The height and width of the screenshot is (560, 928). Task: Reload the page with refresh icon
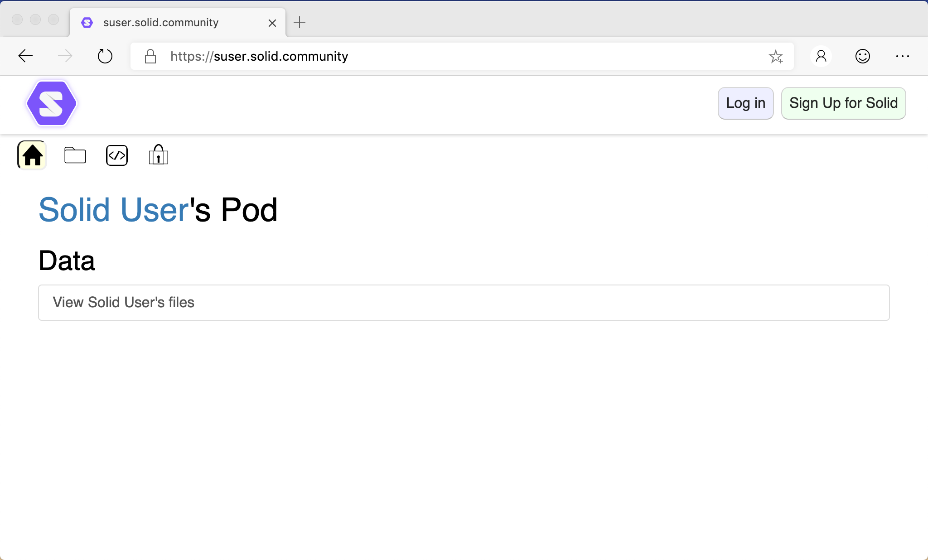pyautogui.click(x=105, y=56)
